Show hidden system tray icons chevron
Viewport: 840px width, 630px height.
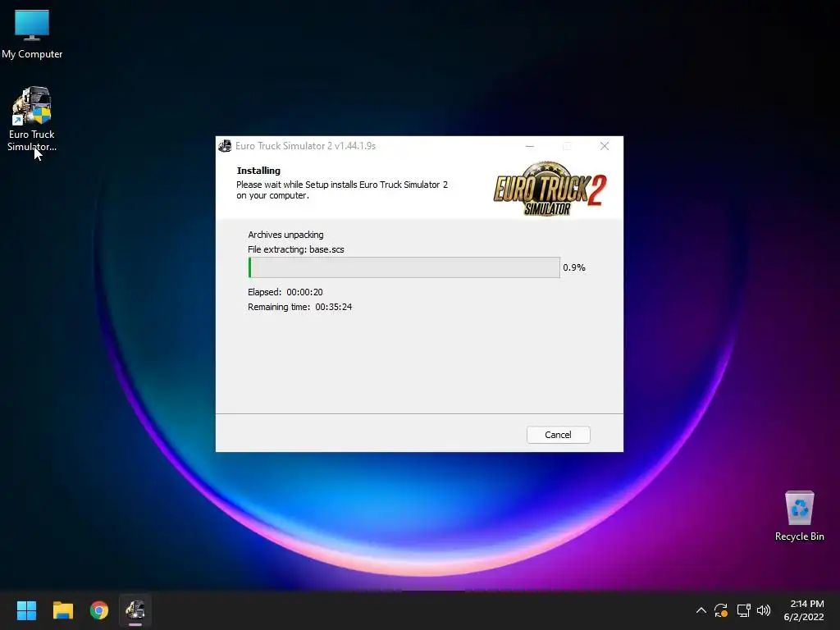701,610
